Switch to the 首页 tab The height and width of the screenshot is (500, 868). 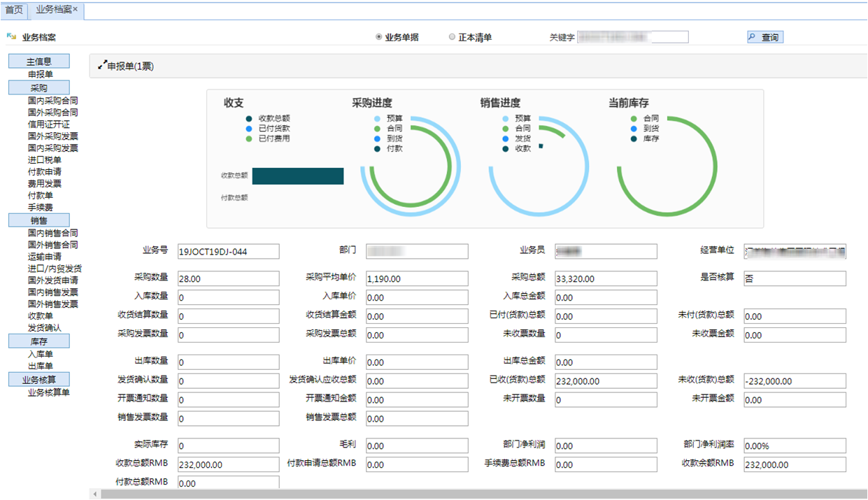click(x=14, y=10)
